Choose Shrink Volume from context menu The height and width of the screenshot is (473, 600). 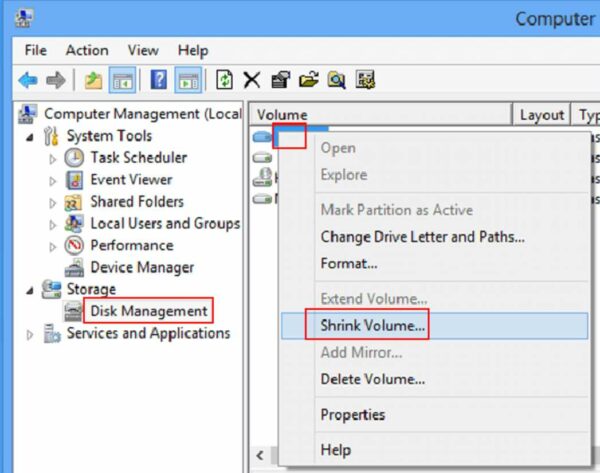[372, 325]
